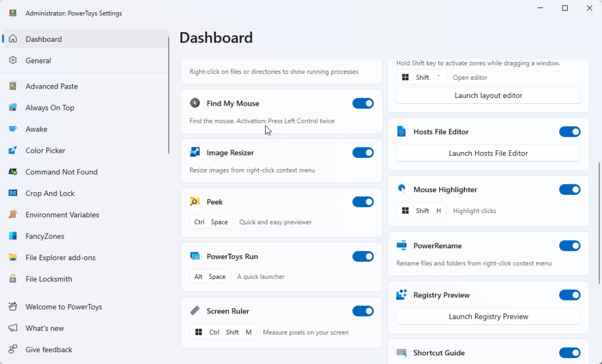Click Launch Hosts File Editor button
Image resolution: width=602 pixels, height=364 pixels.
coord(489,153)
